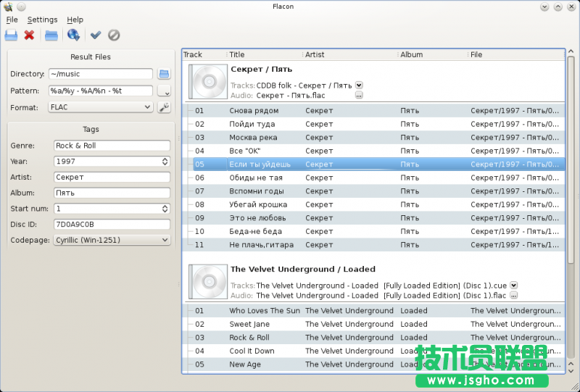This screenshot has height=392, width=580.
Task: Select track 03 Rock & Roll row
Action: point(249,338)
